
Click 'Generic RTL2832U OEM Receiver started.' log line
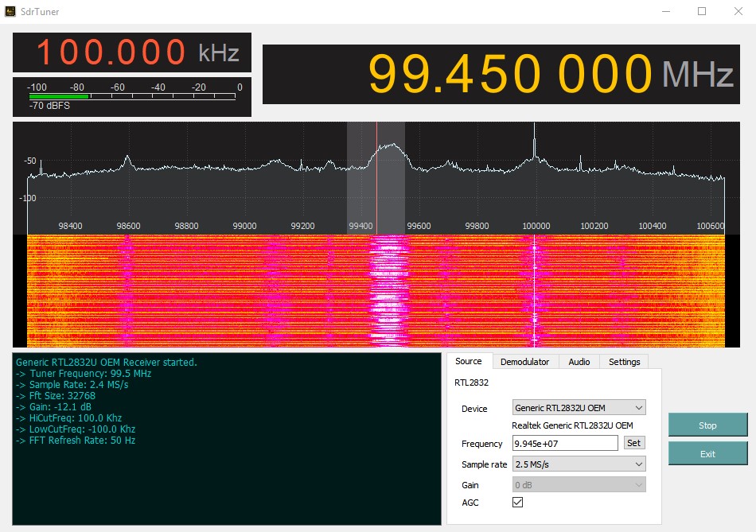[x=107, y=363]
